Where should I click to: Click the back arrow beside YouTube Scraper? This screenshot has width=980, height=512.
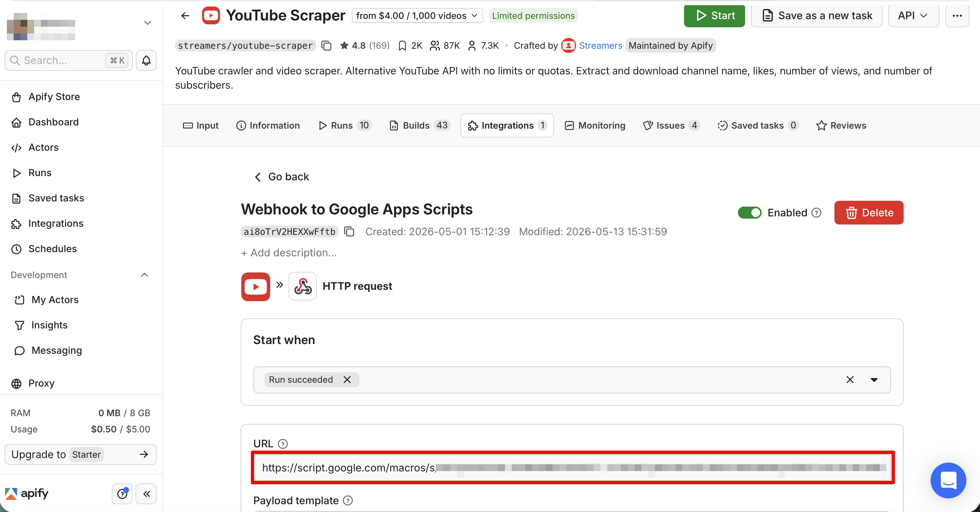[x=185, y=16]
